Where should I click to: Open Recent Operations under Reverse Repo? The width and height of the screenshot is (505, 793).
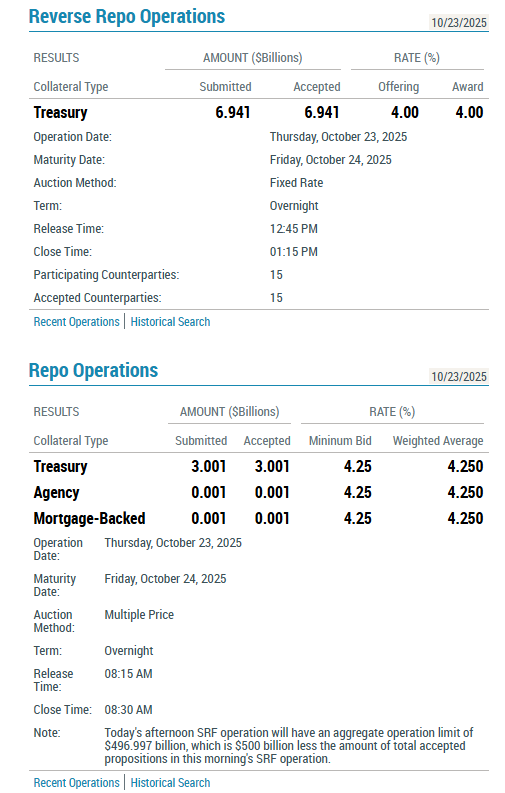[x=76, y=322]
